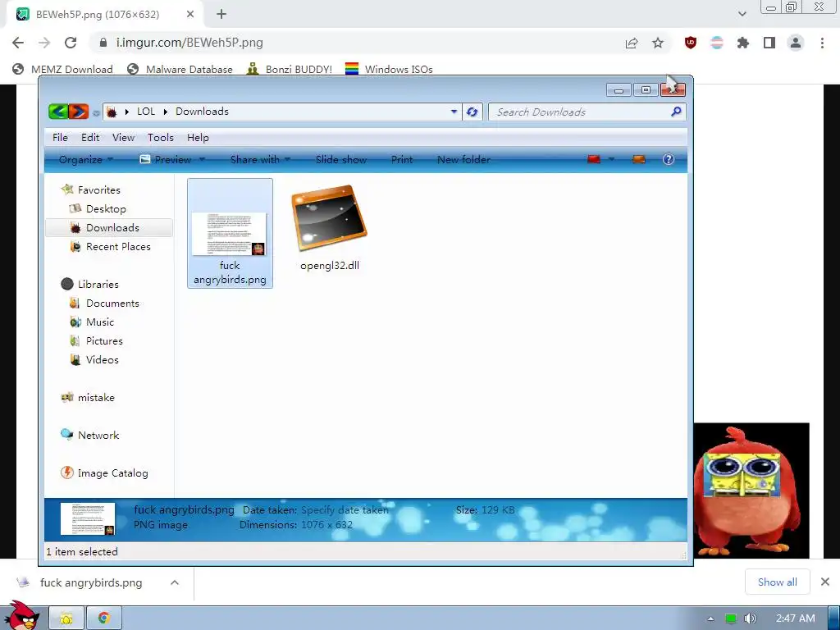This screenshot has height=630, width=840.
Task: Close the BEWeh5P.png tab
Action: (x=190, y=15)
